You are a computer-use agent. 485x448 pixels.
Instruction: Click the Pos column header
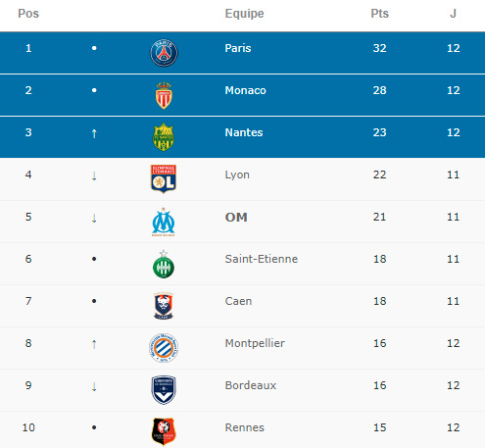28,14
